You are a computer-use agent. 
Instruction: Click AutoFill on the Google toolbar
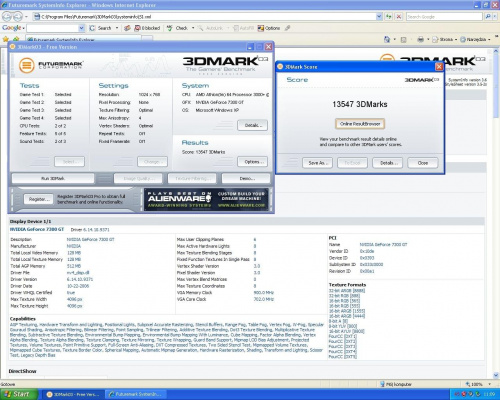(244, 28)
